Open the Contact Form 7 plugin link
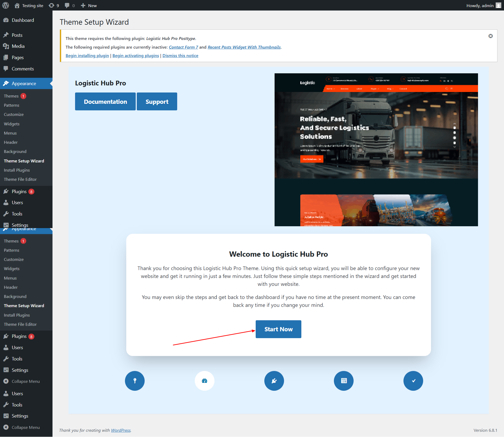The height and width of the screenshot is (437, 504). coord(183,47)
